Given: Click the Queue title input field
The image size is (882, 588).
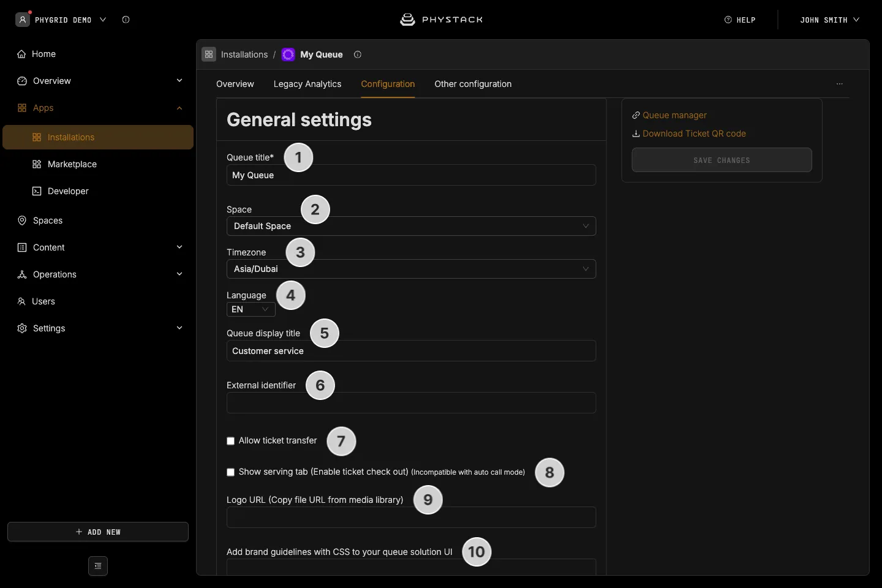Looking at the screenshot, I should (411, 175).
